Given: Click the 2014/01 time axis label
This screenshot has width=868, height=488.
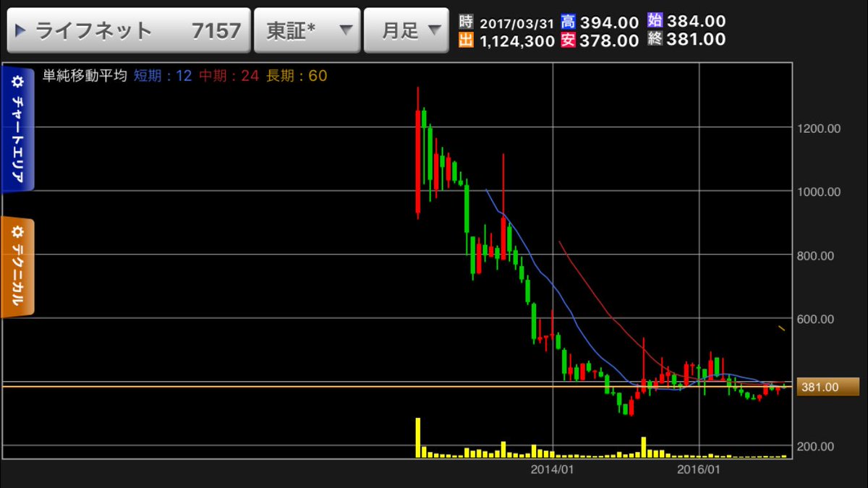Looking at the screenshot, I should coord(553,470).
